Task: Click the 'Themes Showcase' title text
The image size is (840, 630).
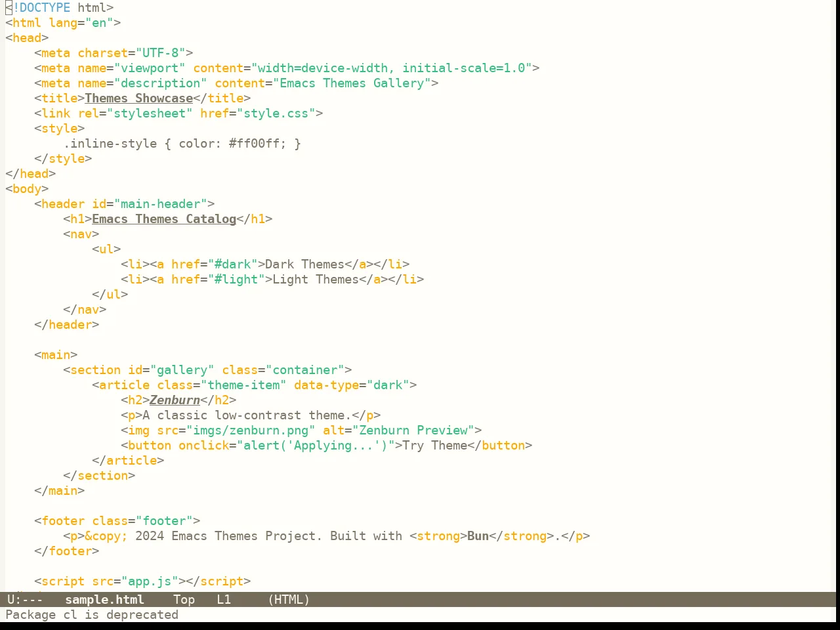Action: pyautogui.click(x=138, y=98)
